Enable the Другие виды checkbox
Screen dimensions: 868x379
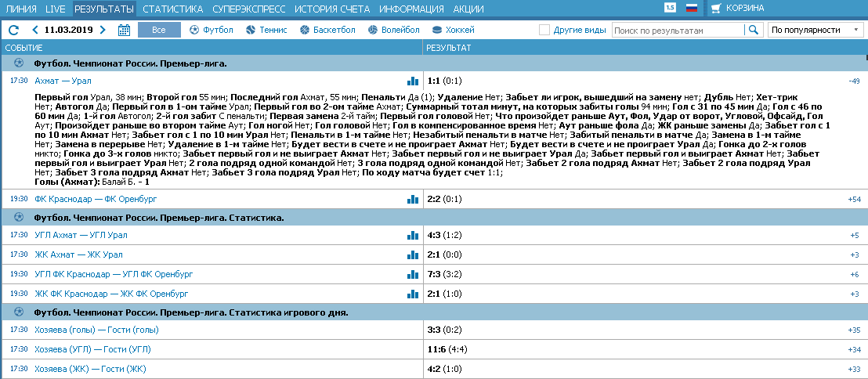tap(544, 30)
